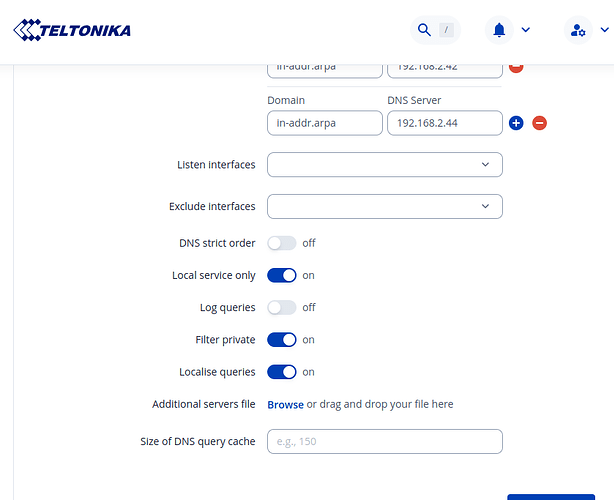Focus the Size of DNS query cache field
This screenshot has width=614, height=500.
point(384,441)
